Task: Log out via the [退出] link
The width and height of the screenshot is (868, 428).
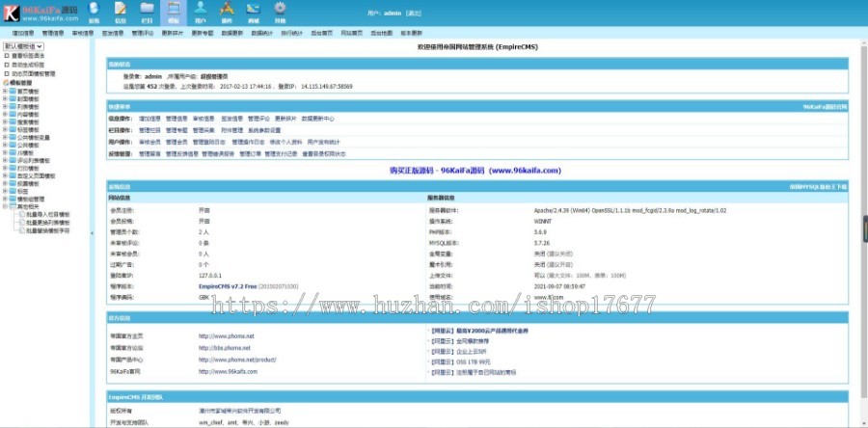Action: pyautogui.click(x=414, y=13)
